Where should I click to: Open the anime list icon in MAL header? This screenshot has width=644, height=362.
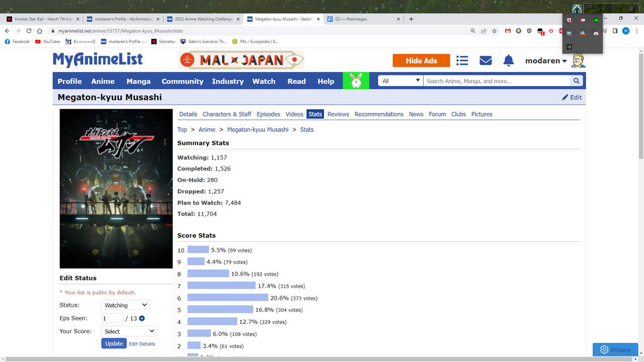(462, 60)
